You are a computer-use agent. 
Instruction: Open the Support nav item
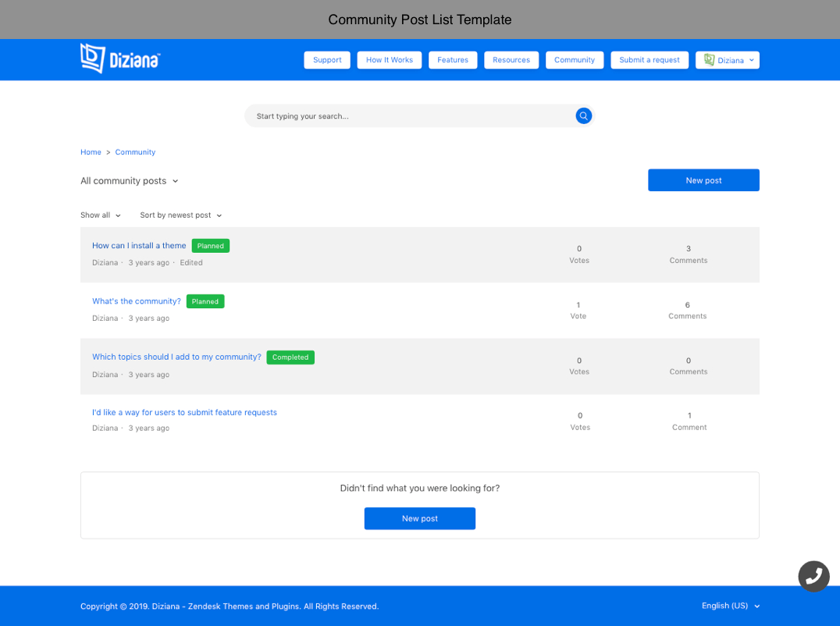pos(327,60)
